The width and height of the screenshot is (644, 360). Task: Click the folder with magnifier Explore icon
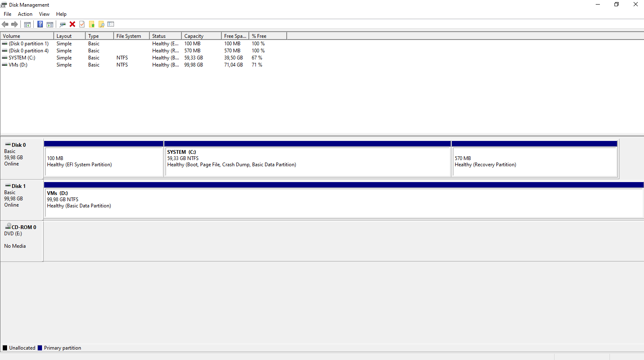point(101,24)
